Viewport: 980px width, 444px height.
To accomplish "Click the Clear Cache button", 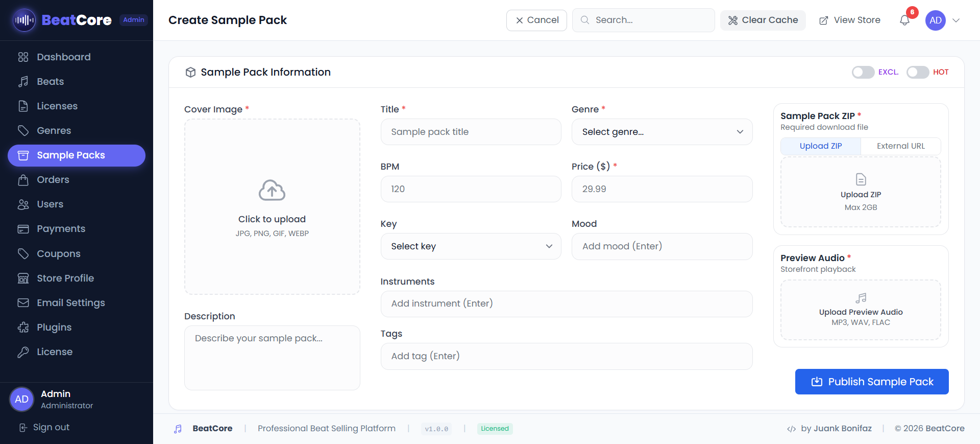I will point(763,20).
